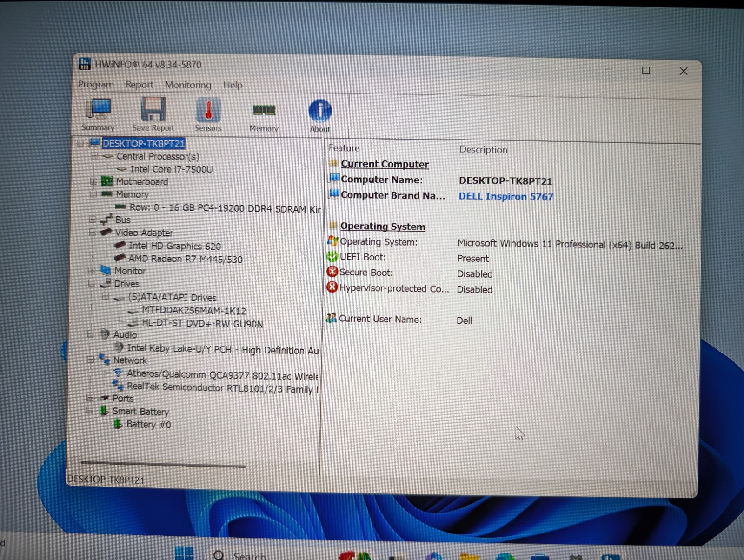Click the Motherboard green board icon
Viewport: 744px width, 560px height.
coord(107,181)
